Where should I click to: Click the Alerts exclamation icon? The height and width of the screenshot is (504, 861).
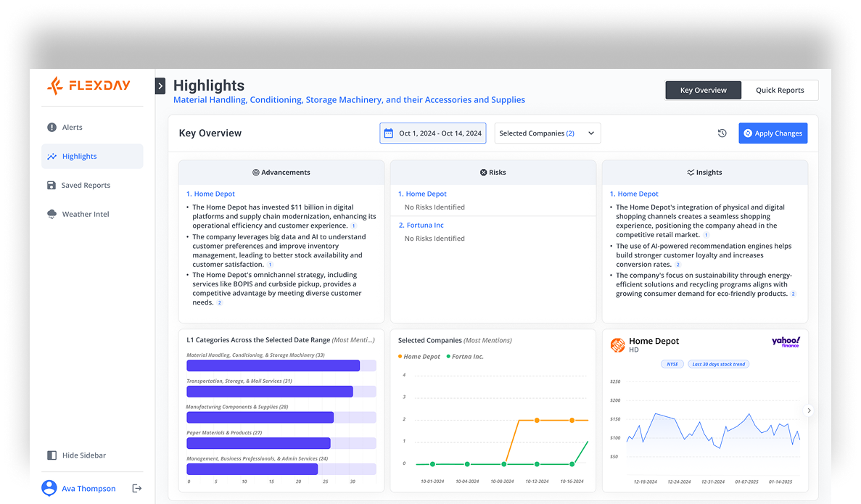[52, 128]
